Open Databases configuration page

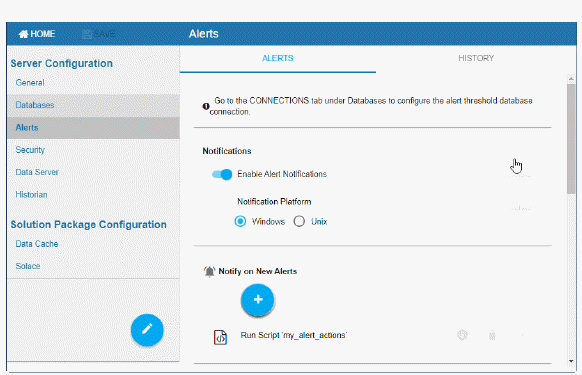93,105
